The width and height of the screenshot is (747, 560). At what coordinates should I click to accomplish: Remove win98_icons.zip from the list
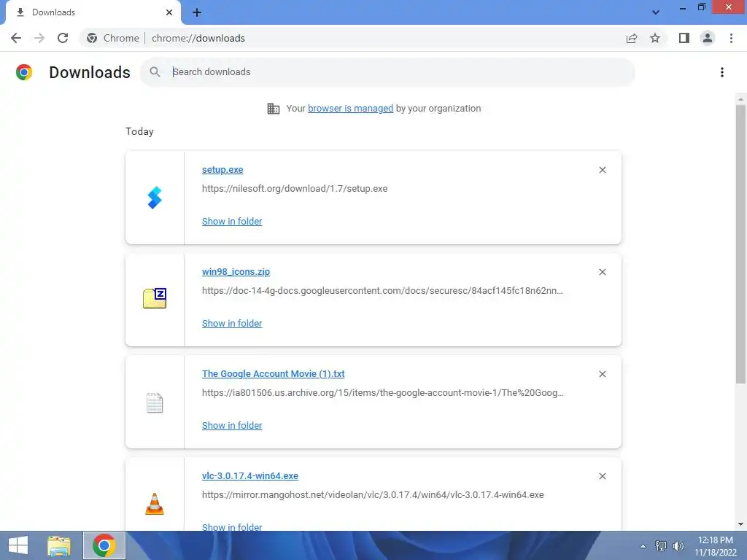pyautogui.click(x=602, y=272)
